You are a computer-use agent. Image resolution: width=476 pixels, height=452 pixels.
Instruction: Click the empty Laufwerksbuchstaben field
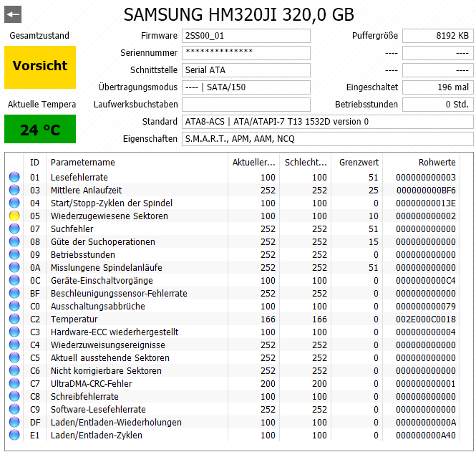point(246,105)
